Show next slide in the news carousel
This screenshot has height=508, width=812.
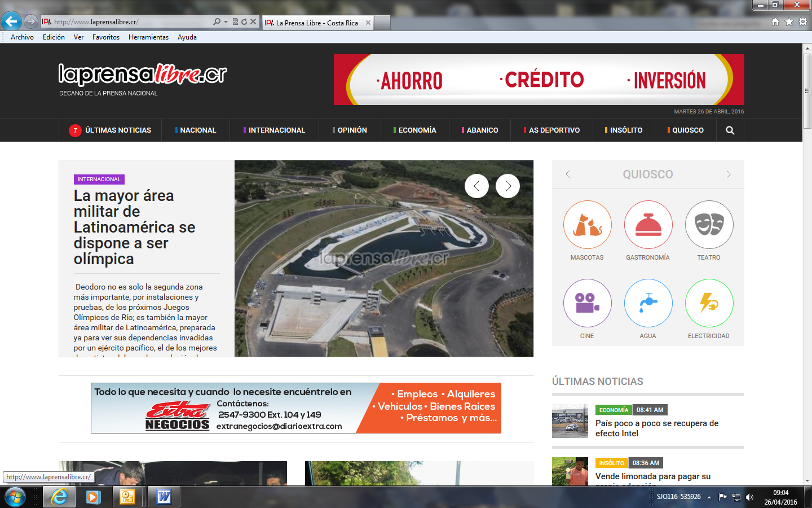[507, 186]
